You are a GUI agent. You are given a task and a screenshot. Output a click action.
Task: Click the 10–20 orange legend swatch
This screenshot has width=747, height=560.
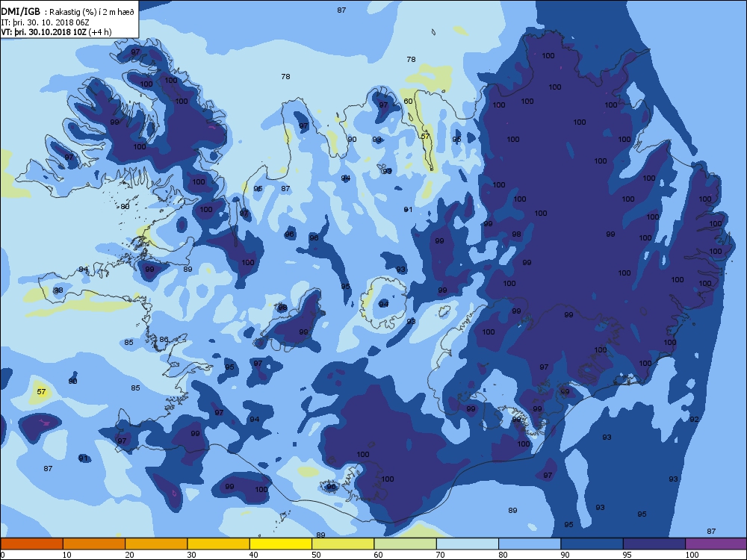pyautogui.click(x=94, y=544)
